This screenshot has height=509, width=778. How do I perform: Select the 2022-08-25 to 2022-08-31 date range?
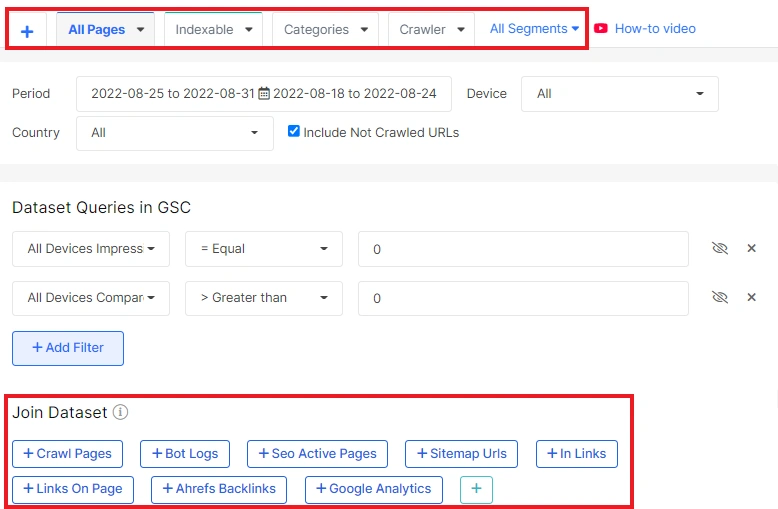(173, 93)
